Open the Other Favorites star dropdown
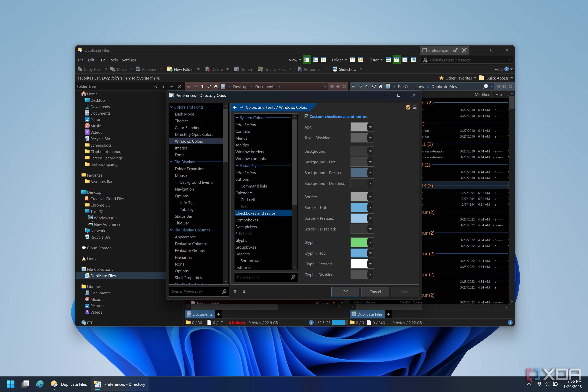The height and width of the screenshot is (392, 588). (458, 78)
